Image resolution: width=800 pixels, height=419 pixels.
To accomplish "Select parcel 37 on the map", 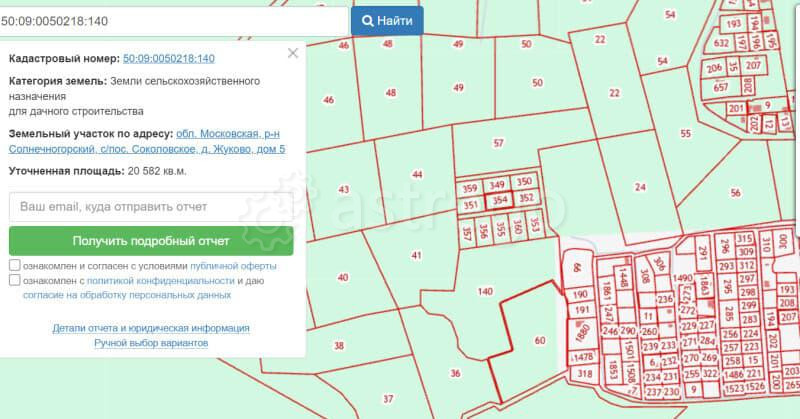I will point(388,399).
